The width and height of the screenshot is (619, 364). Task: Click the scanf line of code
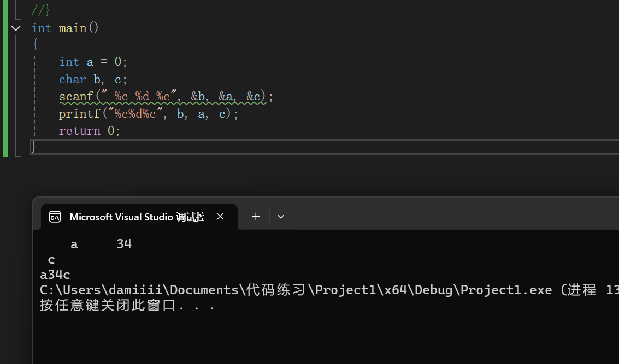pos(166,97)
